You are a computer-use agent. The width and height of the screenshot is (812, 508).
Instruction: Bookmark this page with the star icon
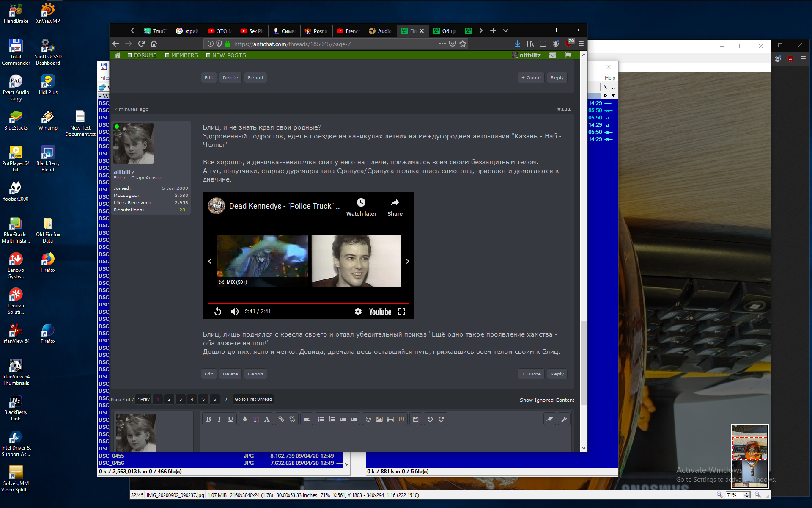[463, 44]
